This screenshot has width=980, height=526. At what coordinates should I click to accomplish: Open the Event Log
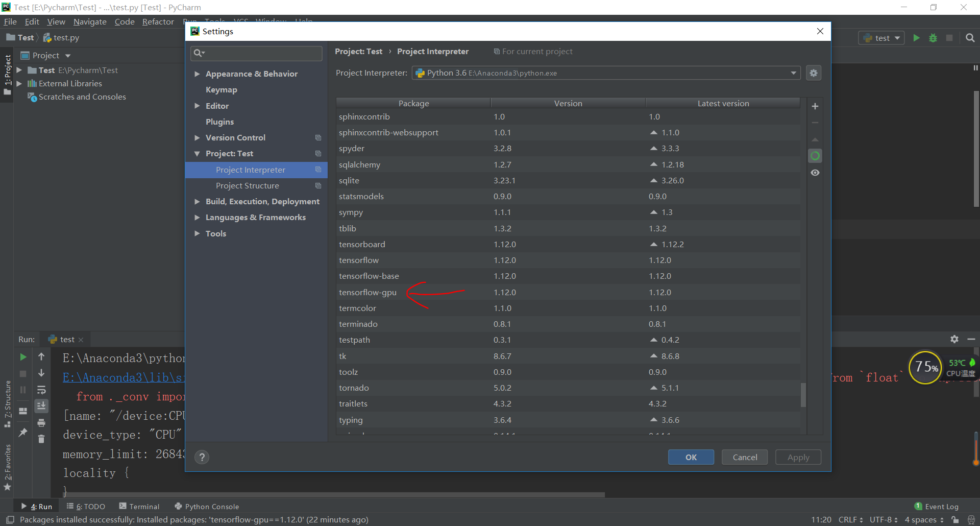click(937, 507)
